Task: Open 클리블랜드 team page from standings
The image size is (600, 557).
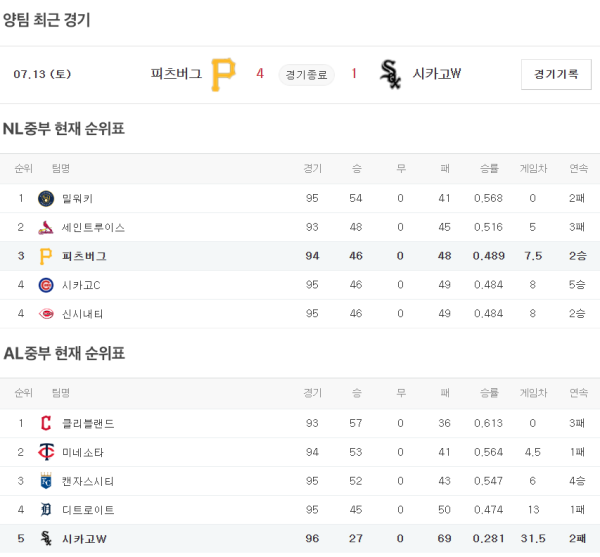Action: pos(88,423)
